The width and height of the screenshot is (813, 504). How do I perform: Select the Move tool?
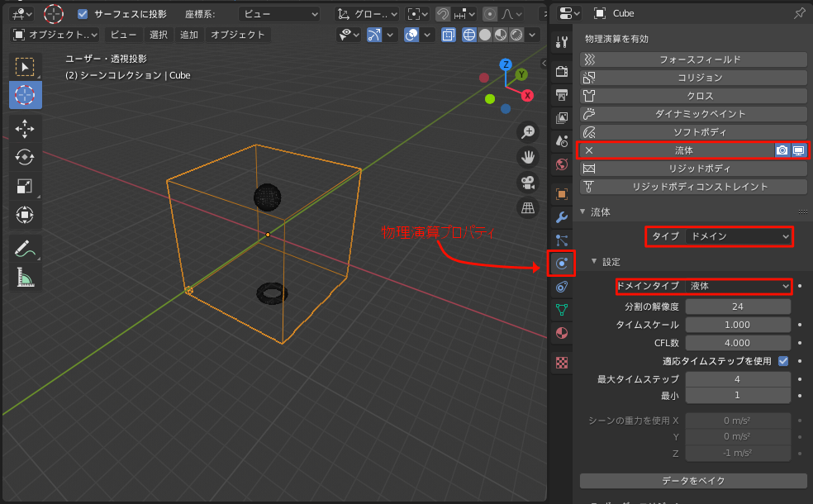point(25,129)
